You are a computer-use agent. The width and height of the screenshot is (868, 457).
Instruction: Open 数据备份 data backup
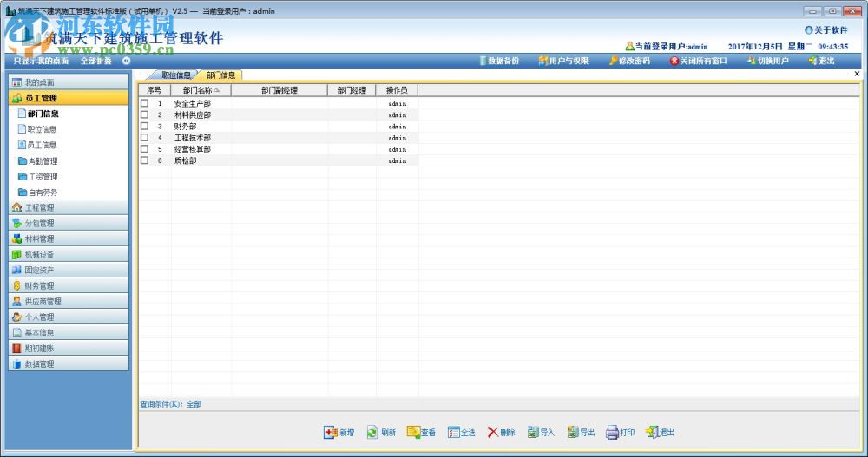tap(499, 61)
